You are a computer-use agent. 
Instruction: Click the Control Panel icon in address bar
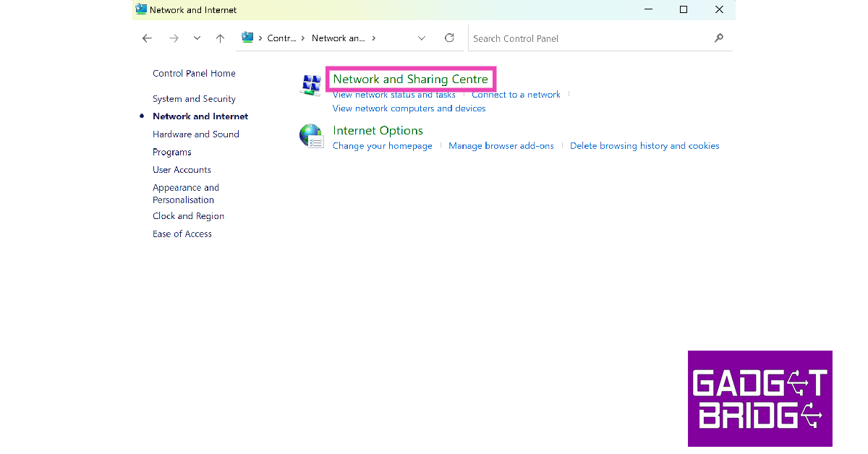pyautogui.click(x=247, y=38)
